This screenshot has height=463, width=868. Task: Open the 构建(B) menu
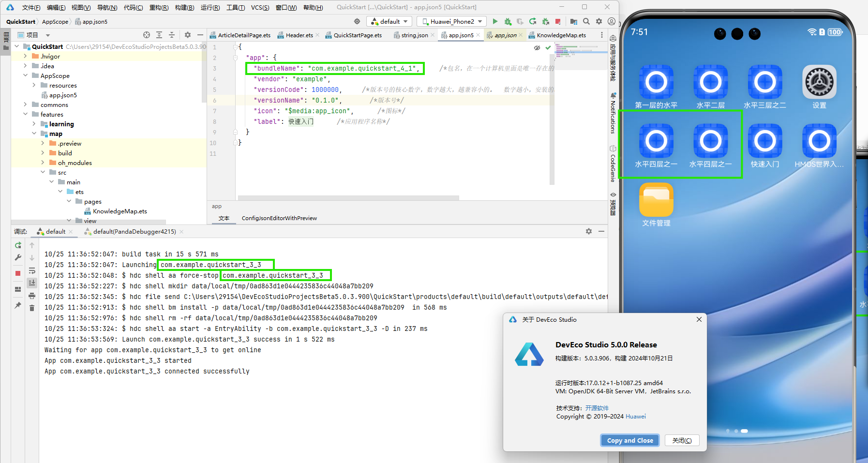pos(184,7)
